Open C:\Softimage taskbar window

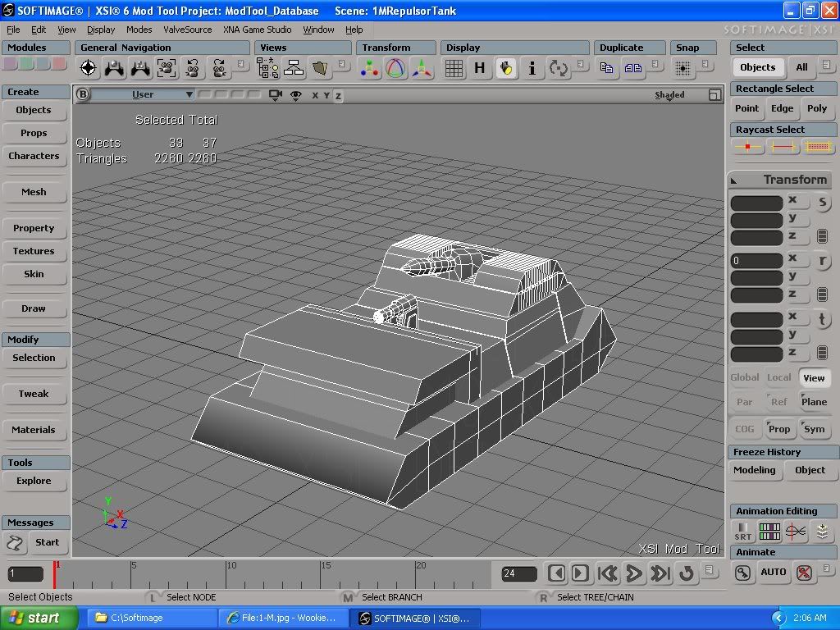pos(151,618)
